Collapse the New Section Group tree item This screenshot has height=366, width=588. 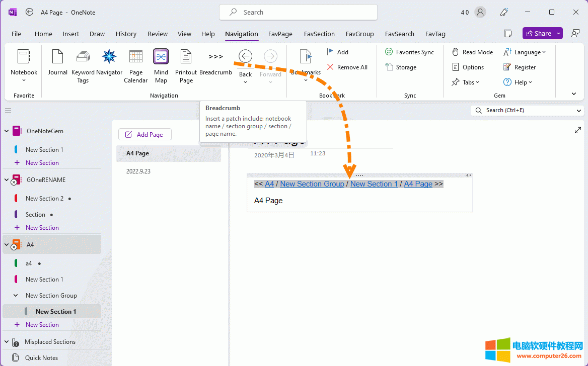(x=15, y=295)
